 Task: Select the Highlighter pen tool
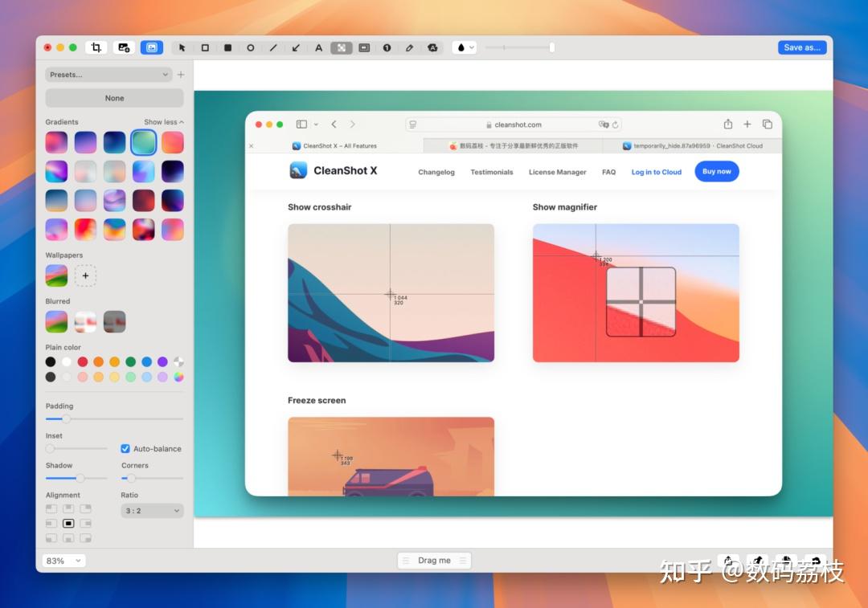pyautogui.click(x=410, y=48)
